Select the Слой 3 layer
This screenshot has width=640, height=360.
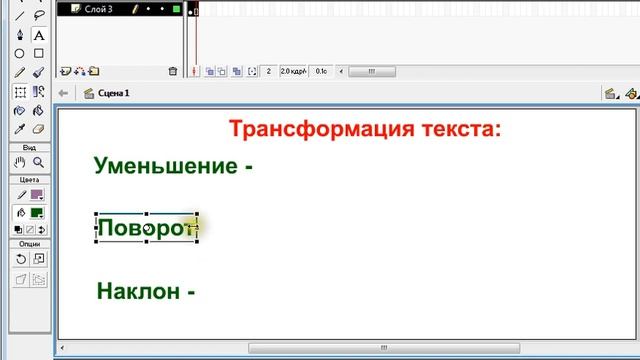(x=98, y=9)
